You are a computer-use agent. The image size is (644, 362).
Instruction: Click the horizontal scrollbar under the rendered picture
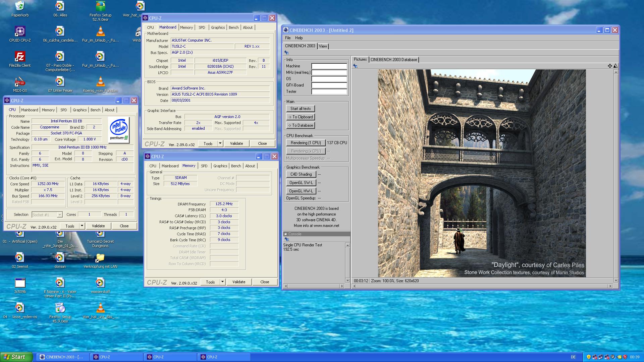pyautogui.click(x=482, y=286)
